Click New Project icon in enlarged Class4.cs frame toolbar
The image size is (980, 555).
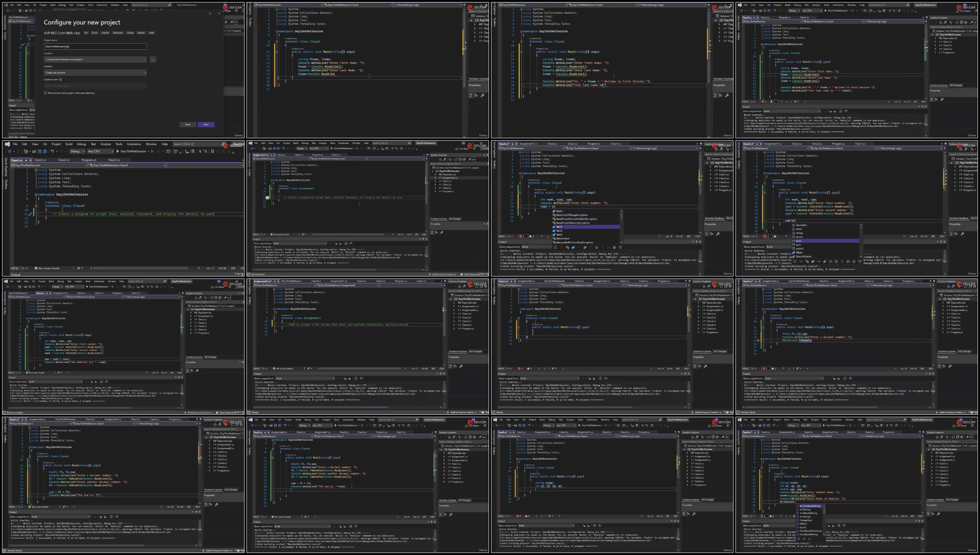click(x=26, y=151)
